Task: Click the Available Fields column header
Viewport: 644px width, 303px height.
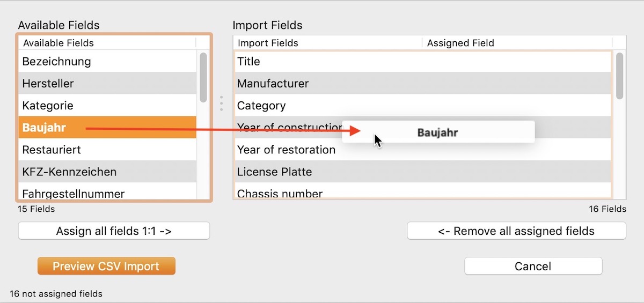Action: (x=107, y=43)
